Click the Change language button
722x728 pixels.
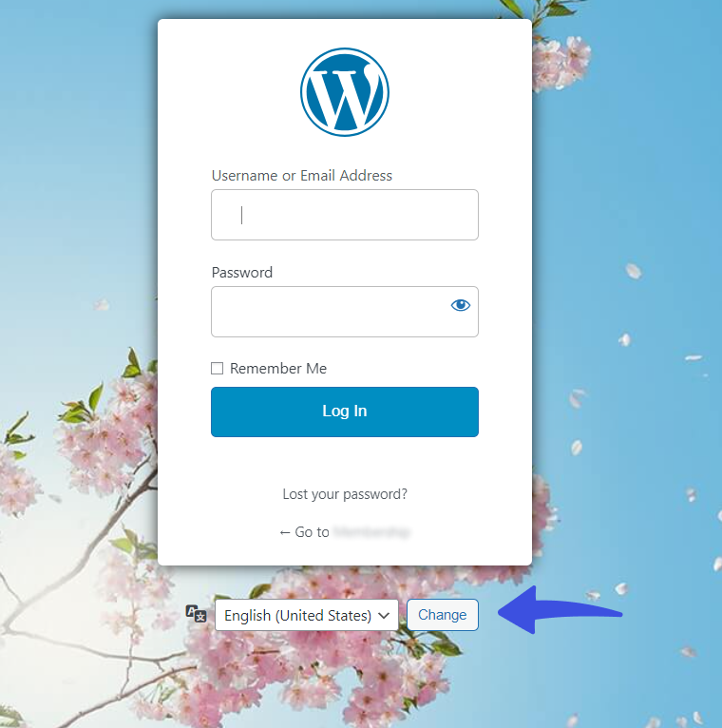(x=442, y=615)
